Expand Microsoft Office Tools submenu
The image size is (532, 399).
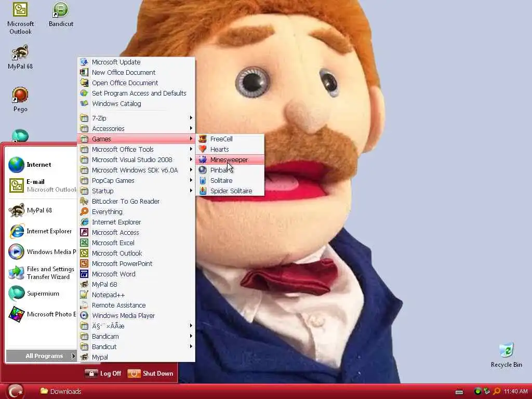(x=137, y=149)
